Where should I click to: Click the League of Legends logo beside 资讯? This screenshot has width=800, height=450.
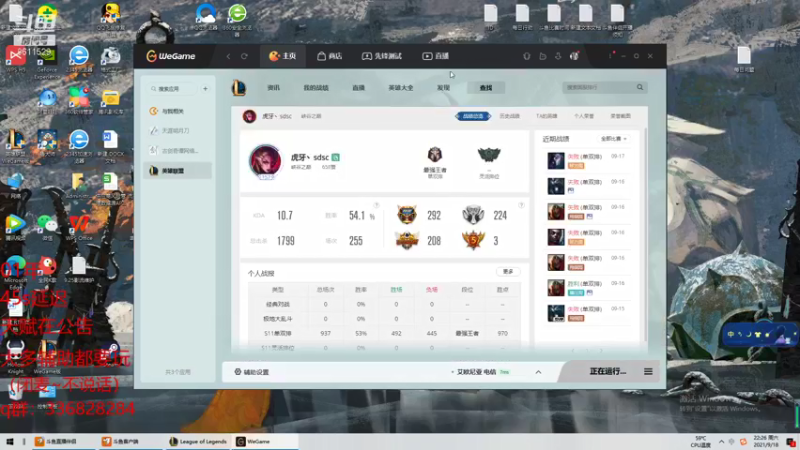[239, 88]
